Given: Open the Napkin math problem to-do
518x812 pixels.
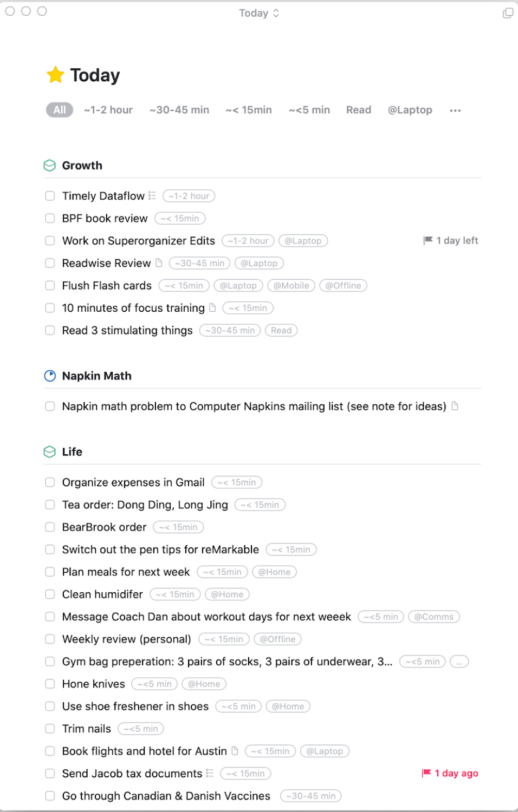Looking at the screenshot, I should point(254,407).
